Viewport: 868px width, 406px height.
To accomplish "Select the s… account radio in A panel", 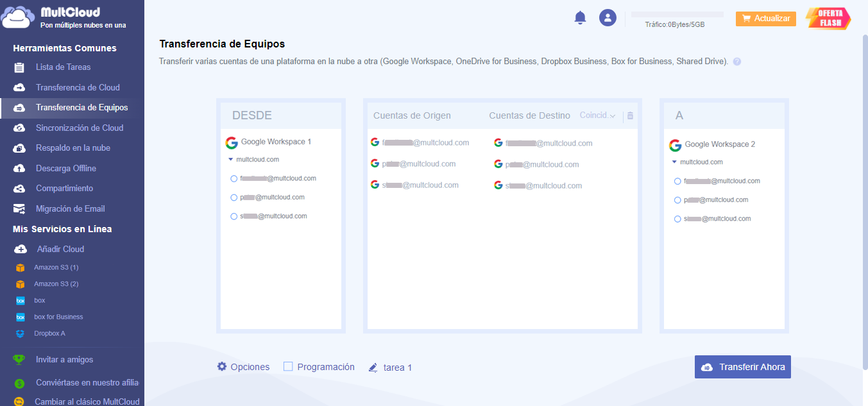I will [x=677, y=219].
